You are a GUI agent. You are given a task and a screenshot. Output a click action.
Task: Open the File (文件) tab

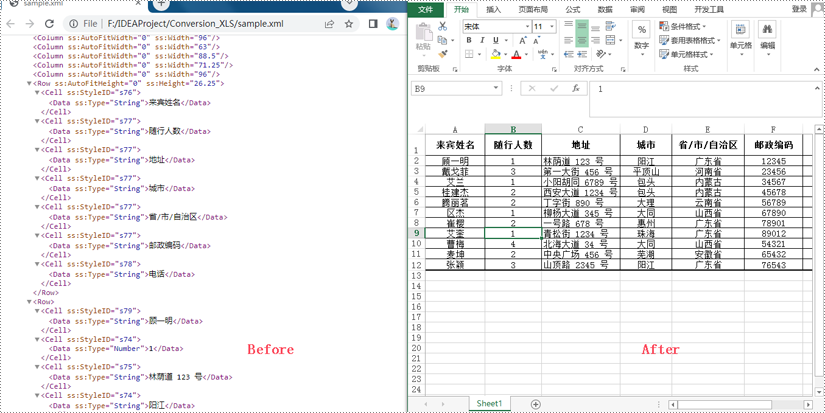[425, 9]
